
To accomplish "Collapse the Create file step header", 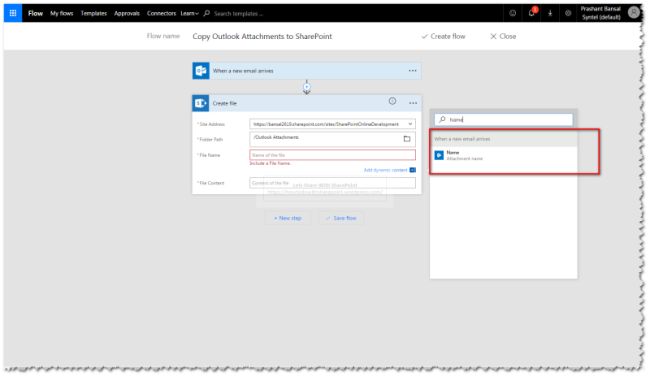I will tap(307, 103).
